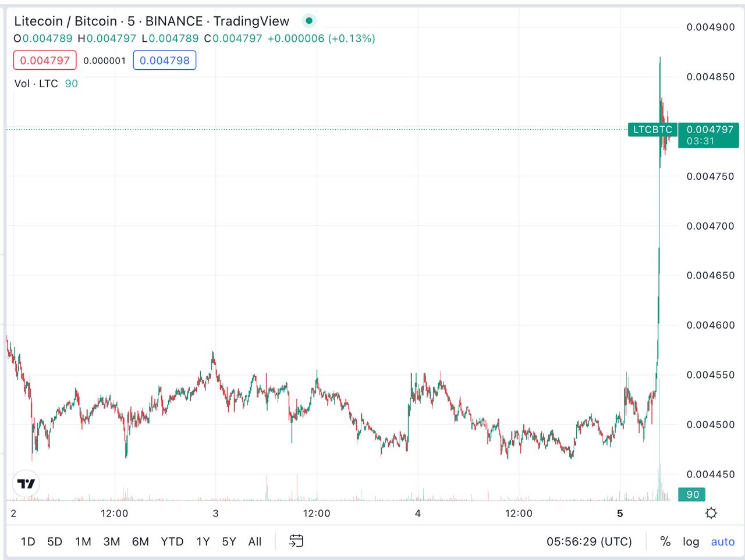
Task: Open the TradingView logo link
Action: (x=26, y=484)
